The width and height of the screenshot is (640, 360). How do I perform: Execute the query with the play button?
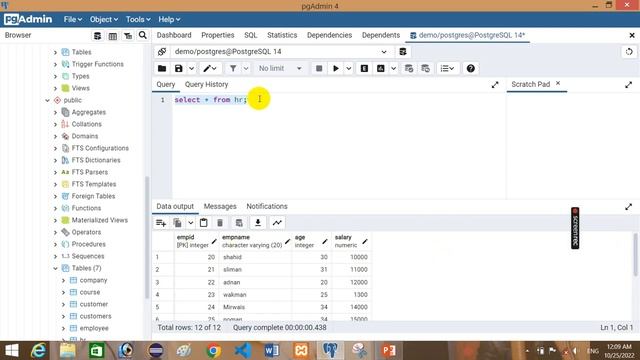336,69
